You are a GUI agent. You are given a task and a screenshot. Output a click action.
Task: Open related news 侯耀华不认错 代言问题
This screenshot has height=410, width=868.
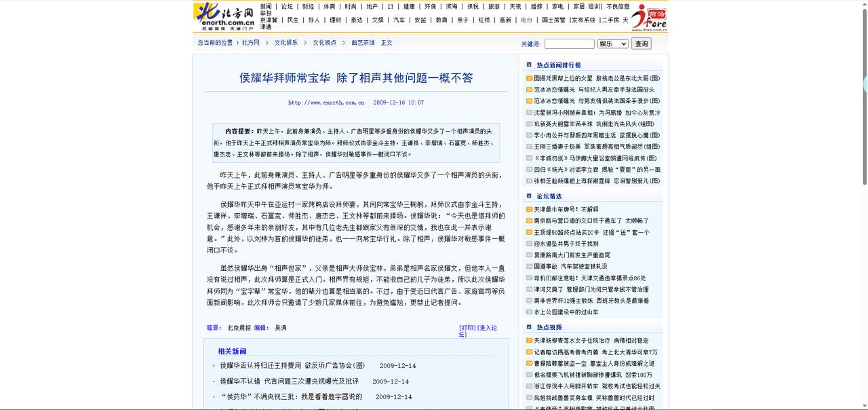pos(289,381)
